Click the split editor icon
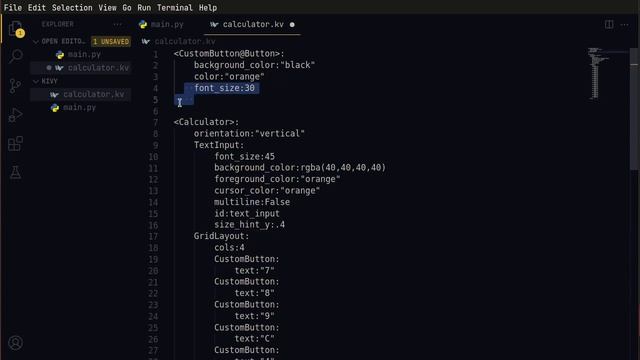 click(609, 24)
